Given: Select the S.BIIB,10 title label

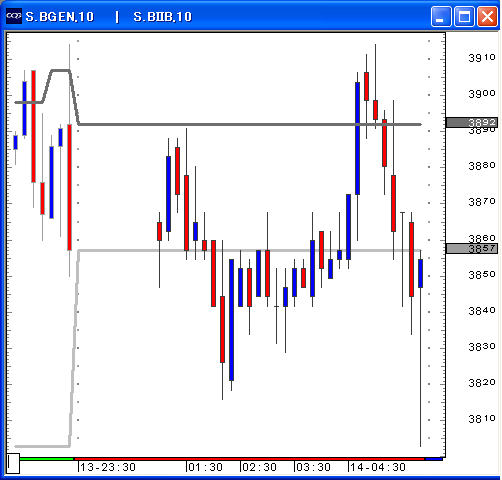Looking at the screenshot, I should (162, 17).
